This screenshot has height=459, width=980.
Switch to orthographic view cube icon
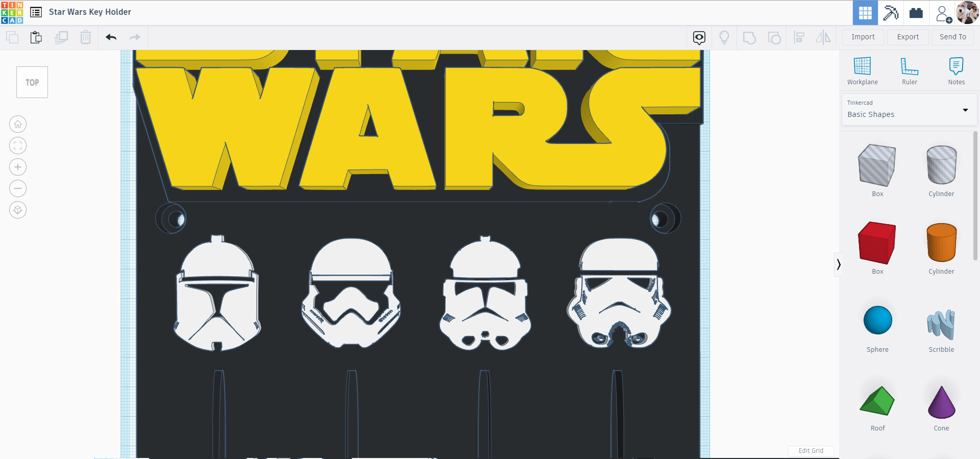click(18, 210)
